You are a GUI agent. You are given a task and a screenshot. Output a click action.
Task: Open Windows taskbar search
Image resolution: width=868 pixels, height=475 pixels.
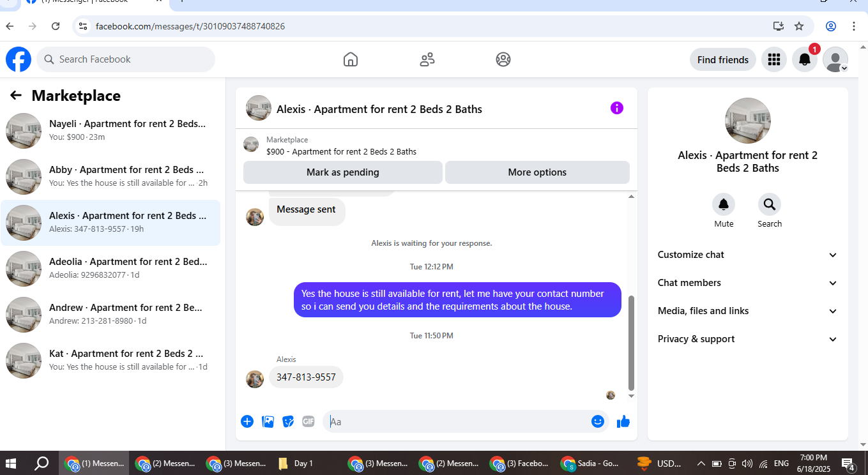41,464
